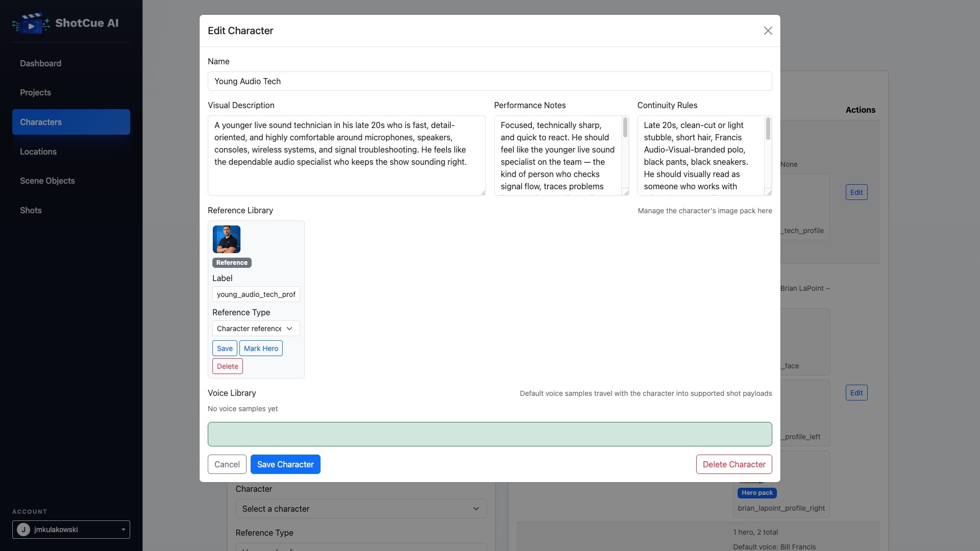The height and width of the screenshot is (551, 980).
Task: Open the jmkulakowski account dropdown
Action: click(71, 530)
